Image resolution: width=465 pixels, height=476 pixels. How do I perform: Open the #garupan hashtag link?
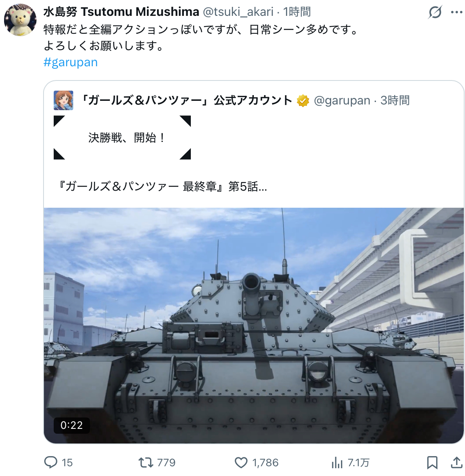[70, 62]
